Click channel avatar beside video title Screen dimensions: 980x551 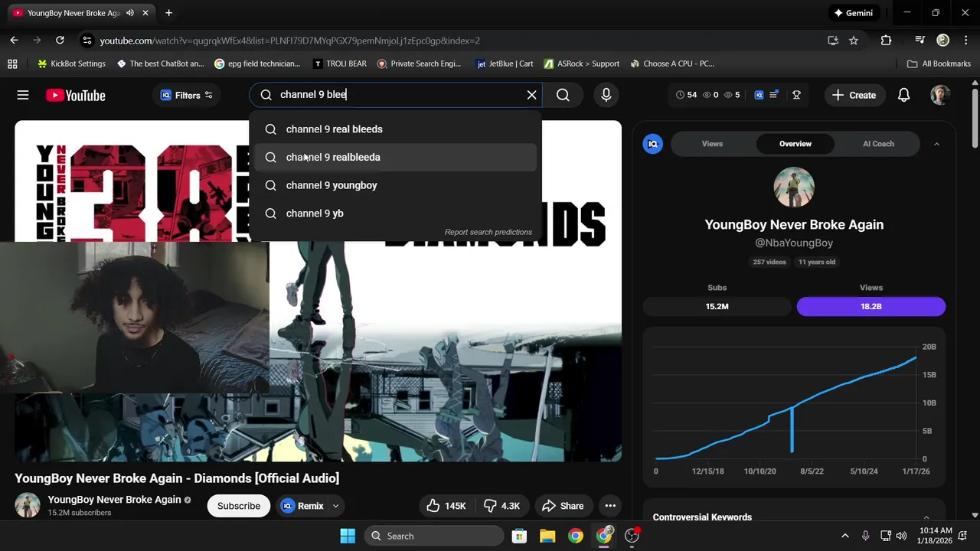(28, 505)
